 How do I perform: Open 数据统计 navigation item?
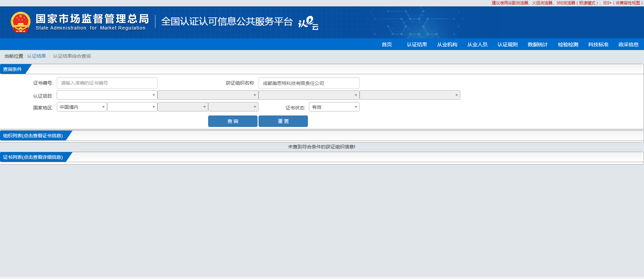538,44
